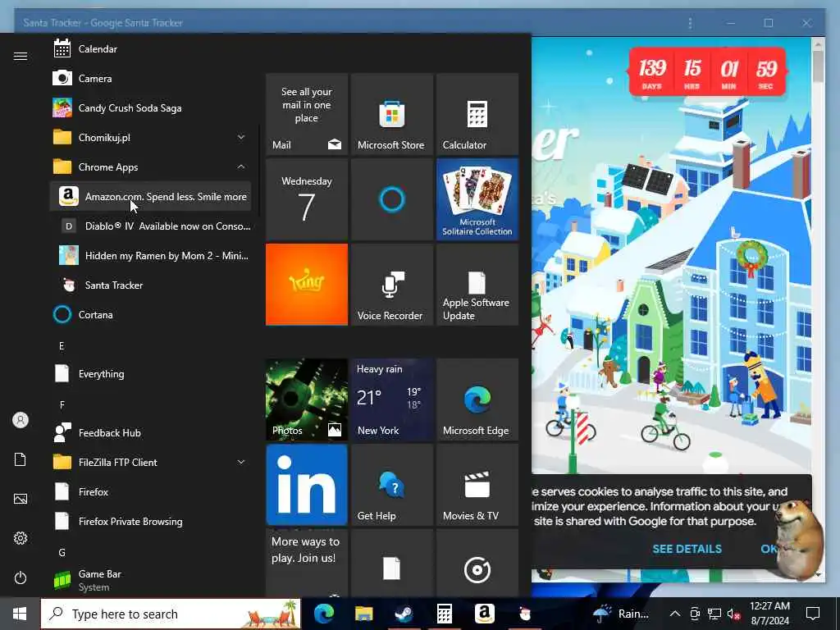Launch Santa Tracker from Chrome Apps list
The image size is (840, 630).
click(150, 285)
